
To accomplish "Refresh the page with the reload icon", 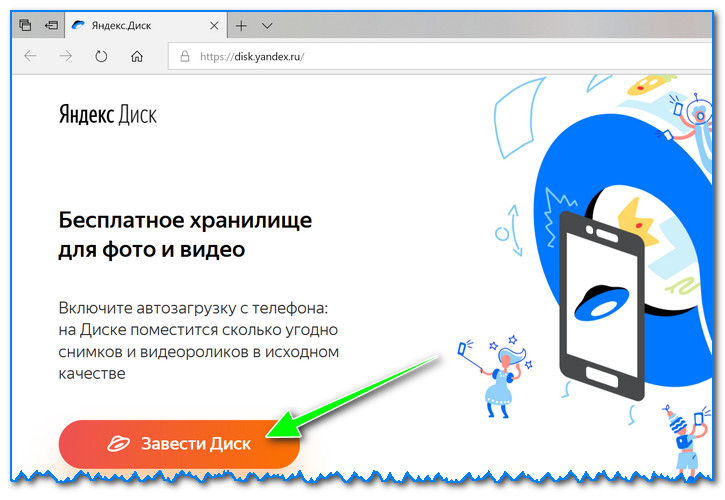I will pos(101,57).
